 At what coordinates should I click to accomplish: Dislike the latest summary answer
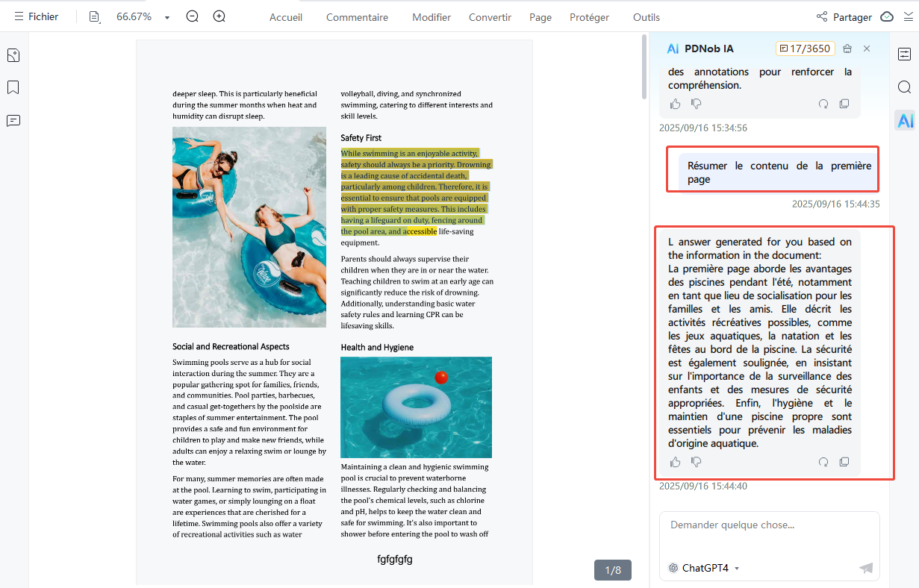pyautogui.click(x=696, y=462)
